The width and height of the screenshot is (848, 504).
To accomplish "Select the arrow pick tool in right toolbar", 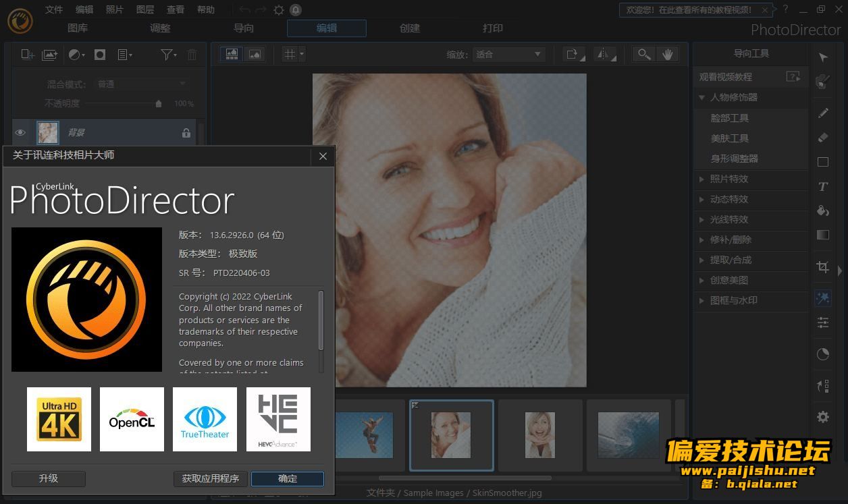I will click(x=822, y=57).
